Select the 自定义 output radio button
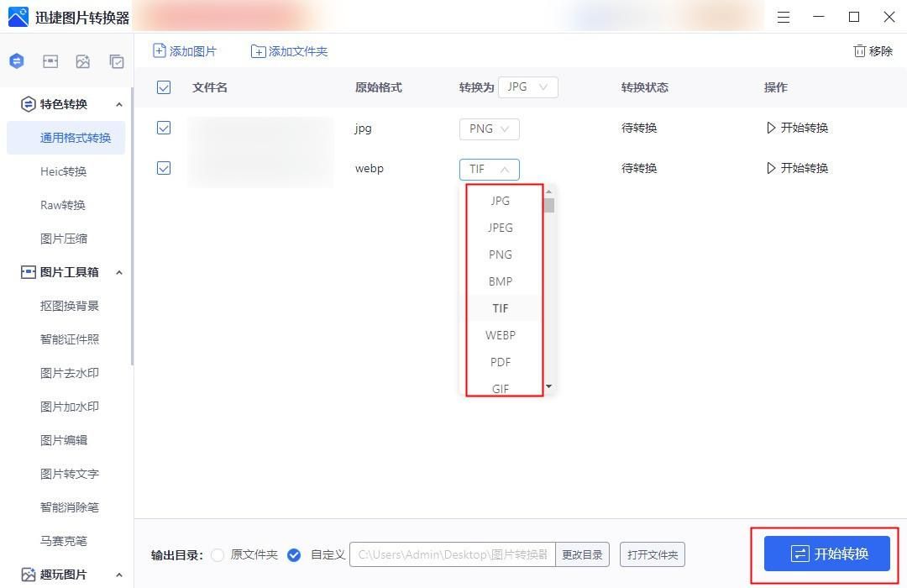Screen dimensions: 907x588 [x=294, y=555]
